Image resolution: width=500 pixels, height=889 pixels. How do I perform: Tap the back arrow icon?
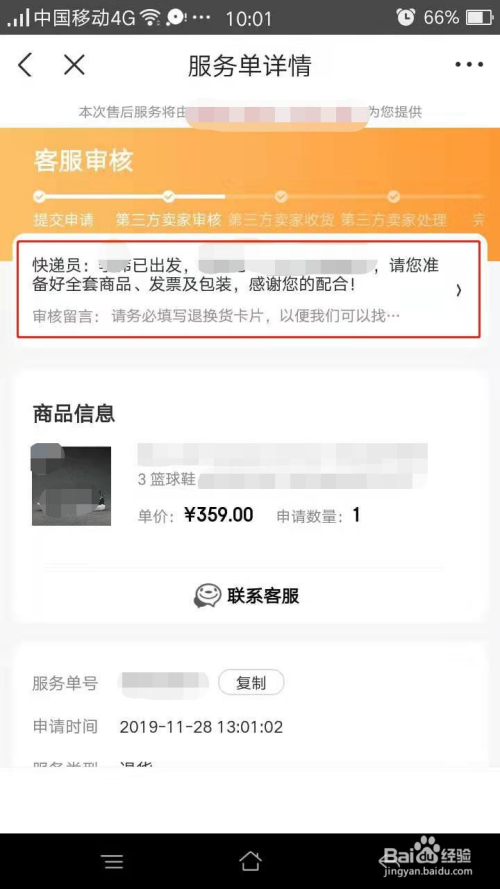coord(24,65)
